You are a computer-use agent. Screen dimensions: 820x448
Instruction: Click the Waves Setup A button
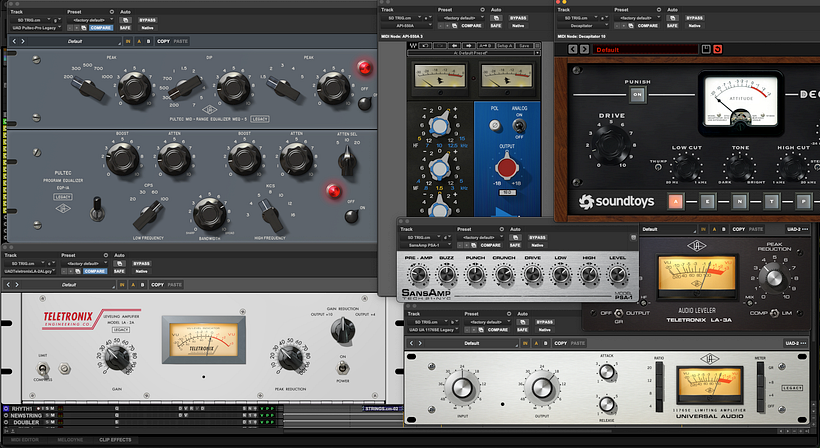pos(505,46)
